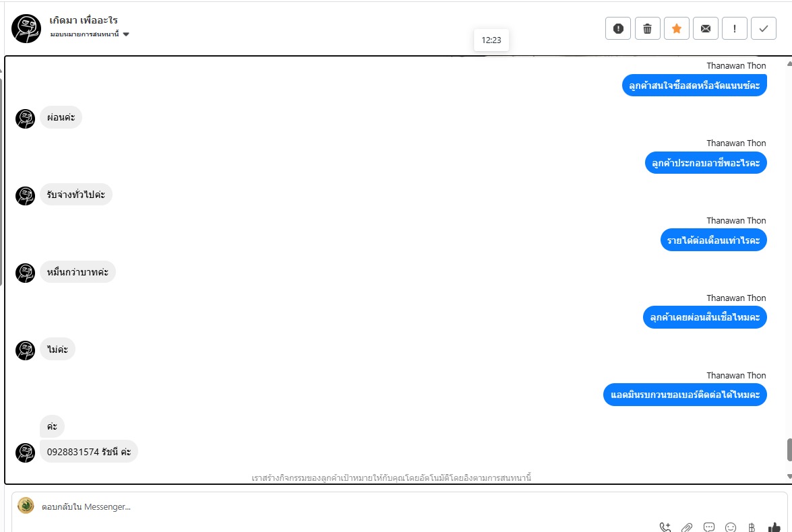Select message ลูกค้าประกอบอาชีพอะไรคะ
792x532 pixels.
pyautogui.click(x=706, y=163)
